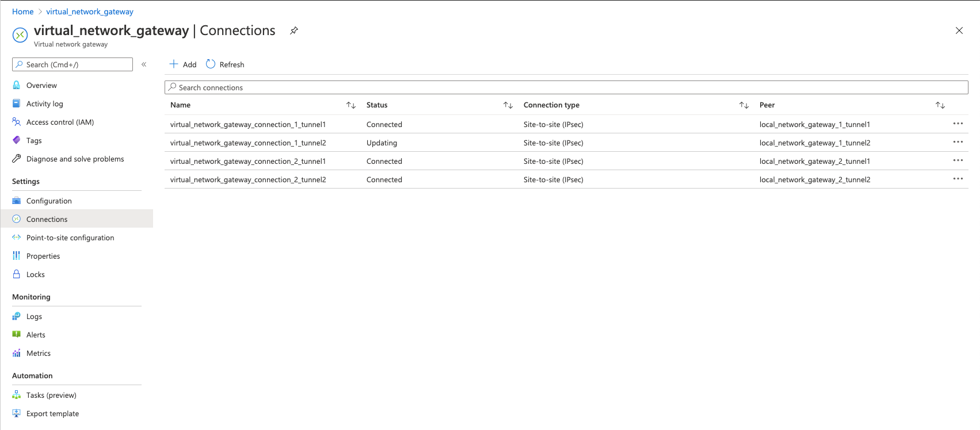Click the Connection type column header
Viewport: 980px width, 430px height.
pos(551,105)
